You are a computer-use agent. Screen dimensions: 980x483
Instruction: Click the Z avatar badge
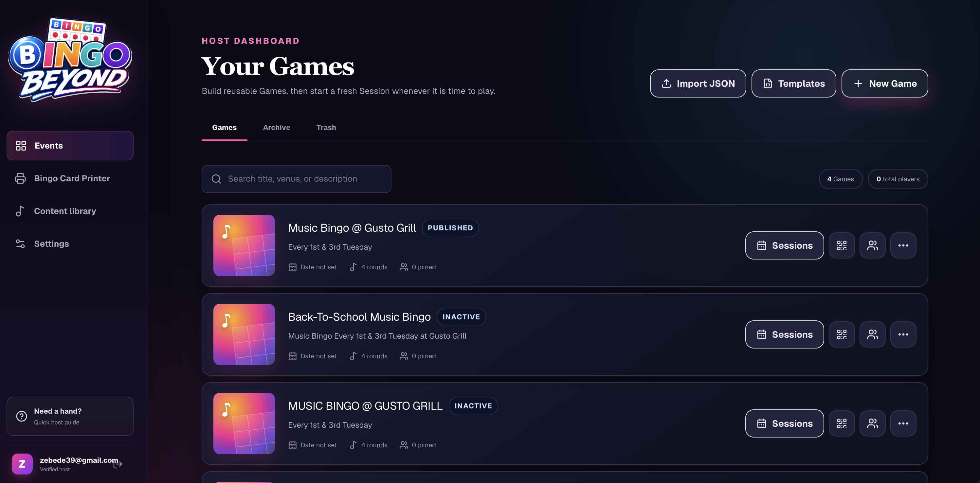pos(22,464)
